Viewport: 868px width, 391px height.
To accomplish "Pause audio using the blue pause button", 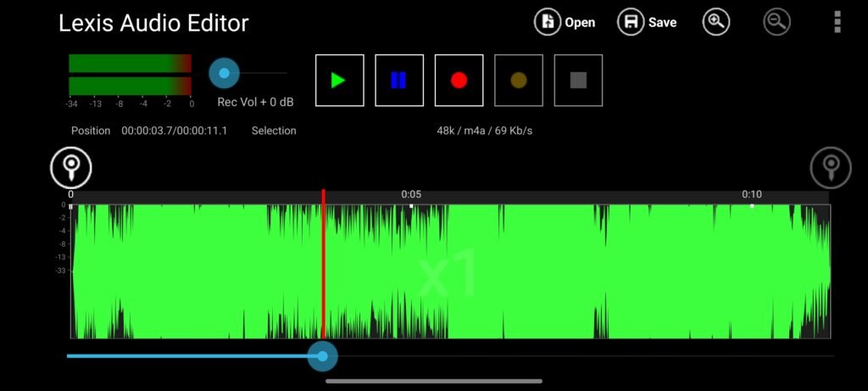I will (x=399, y=81).
